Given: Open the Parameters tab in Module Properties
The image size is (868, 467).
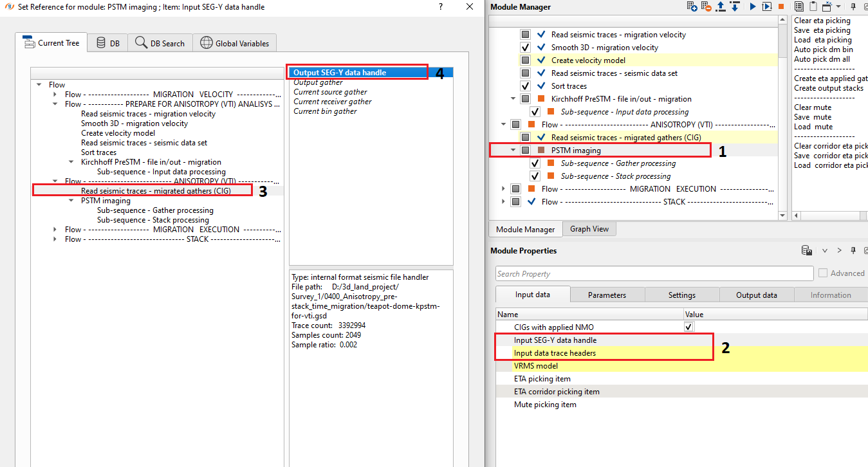Looking at the screenshot, I should click(606, 295).
